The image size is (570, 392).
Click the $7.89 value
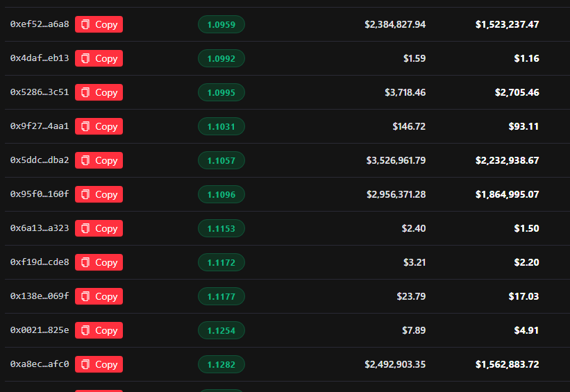pyautogui.click(x=414, y=330)
